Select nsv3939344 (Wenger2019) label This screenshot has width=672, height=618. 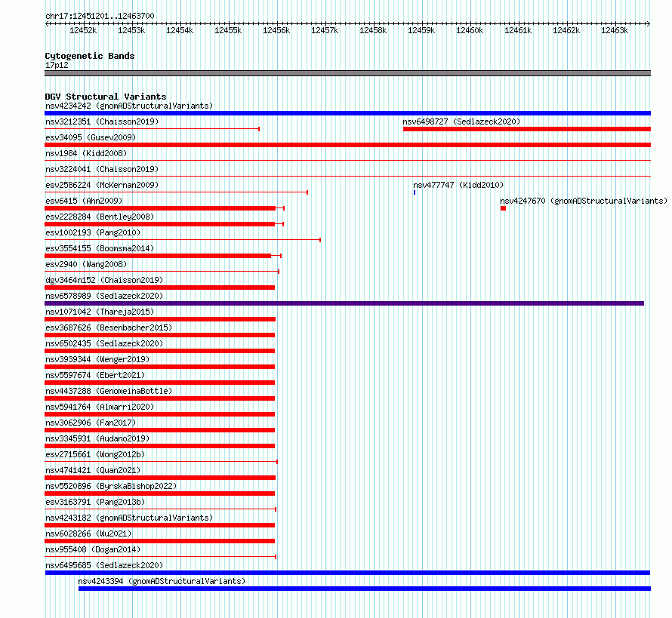click(x=97, y=359)
